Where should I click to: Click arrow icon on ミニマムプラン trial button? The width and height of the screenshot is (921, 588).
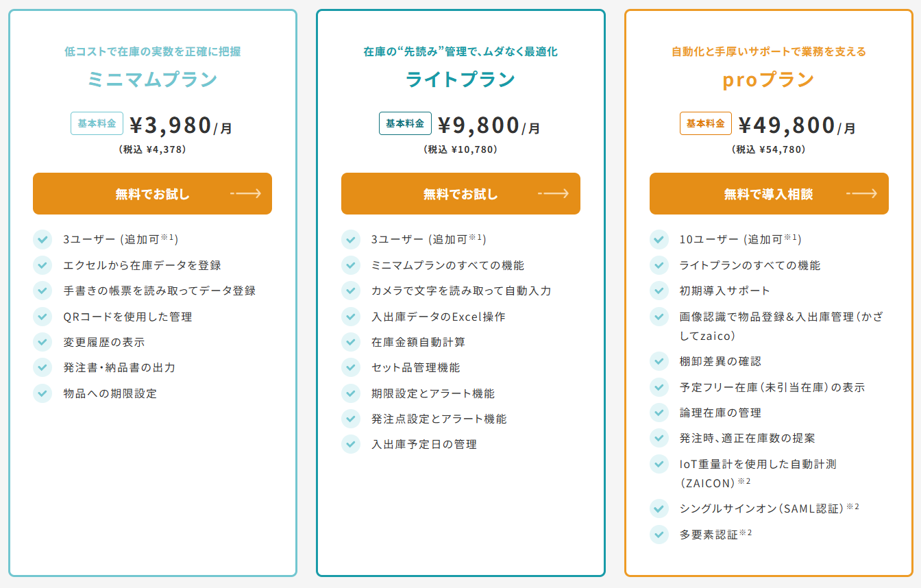coord(246,194)
